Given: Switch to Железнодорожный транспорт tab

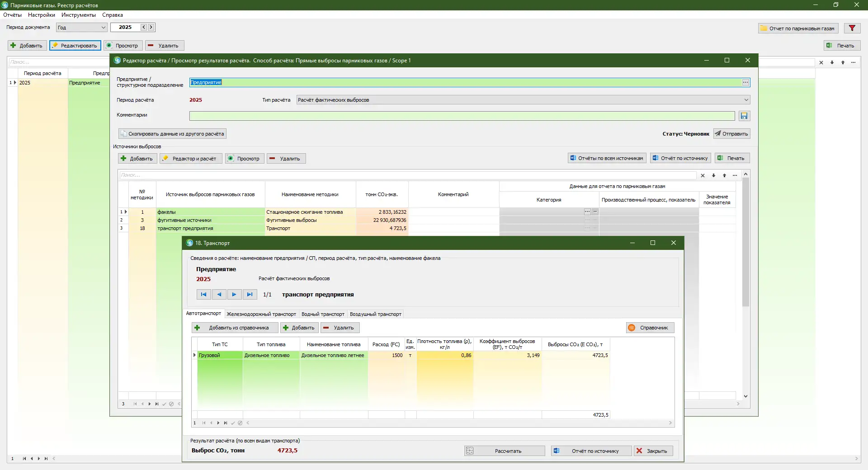Looking at the screenshot, I should tap(261, 314).
